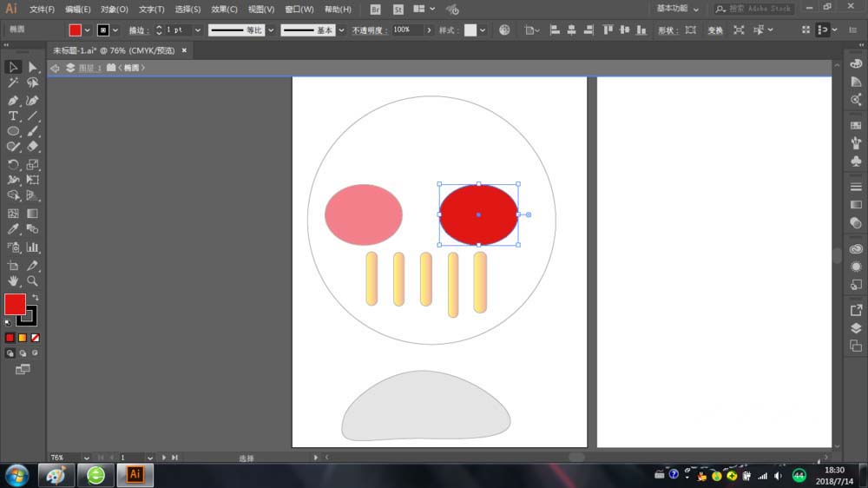
Task: Click the Bridge (Br) icon
Action: (x=375, y=9)
